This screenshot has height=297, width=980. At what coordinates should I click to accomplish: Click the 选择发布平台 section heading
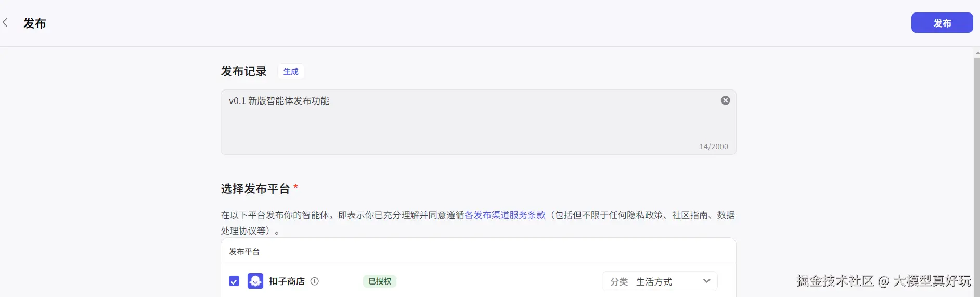[255, 188]
